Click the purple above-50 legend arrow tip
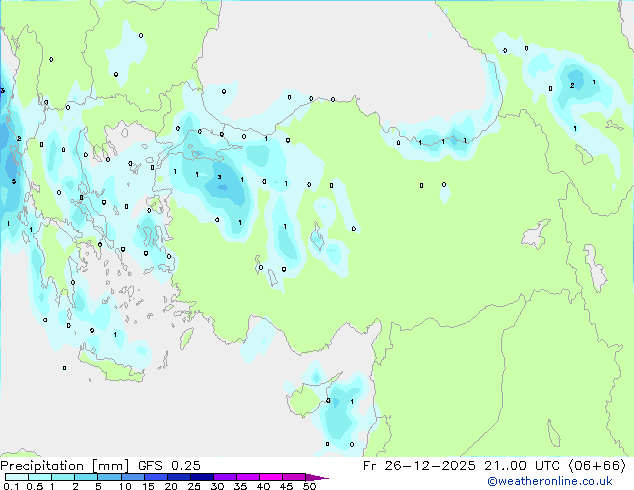 [317, 477]
